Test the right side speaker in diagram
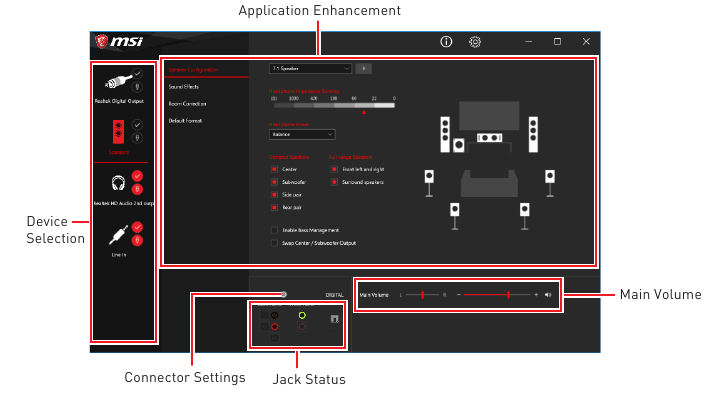Screen dimensions: 718x393 [550, 183]
